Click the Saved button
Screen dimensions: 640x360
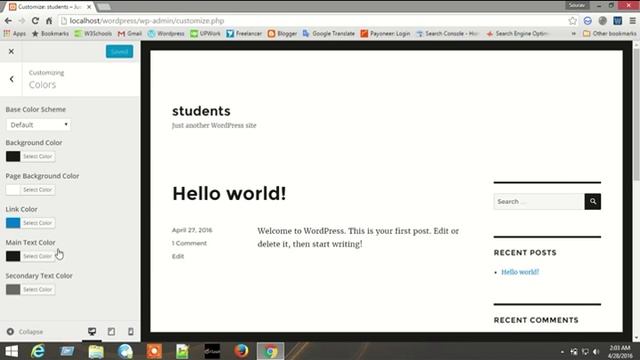[x=119, y=51]
